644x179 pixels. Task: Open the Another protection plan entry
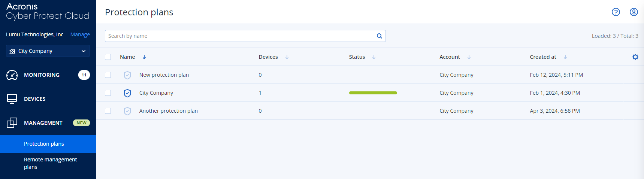pyautogui.click(x=168, y=111)
